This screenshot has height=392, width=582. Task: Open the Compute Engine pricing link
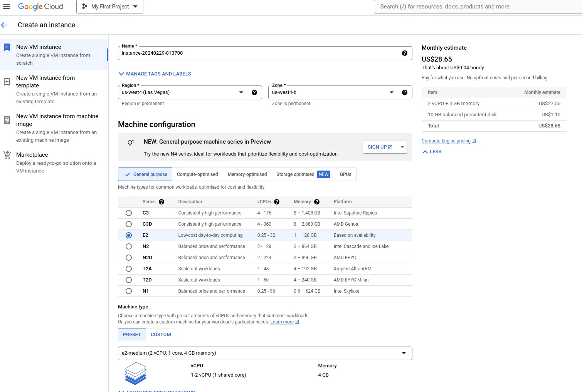(446, 141)
